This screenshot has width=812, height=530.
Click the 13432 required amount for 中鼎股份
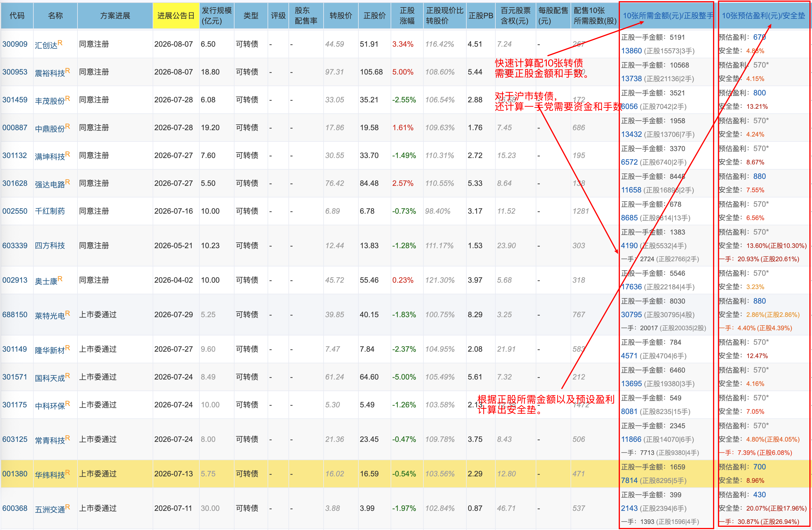pyautogui.click(x=631, y=134)
